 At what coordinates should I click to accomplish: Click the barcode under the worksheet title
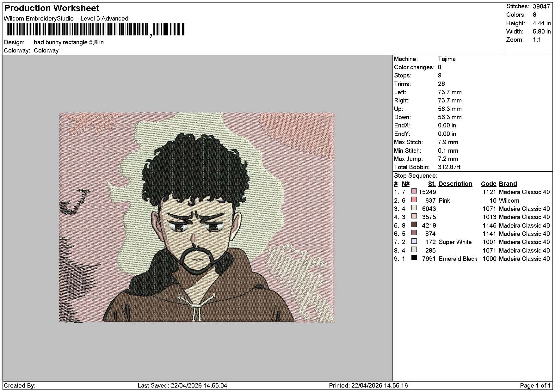coord(96,29)
